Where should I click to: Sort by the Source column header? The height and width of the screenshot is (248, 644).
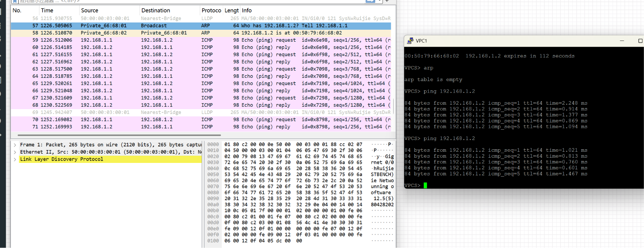click(x=109, y=10)
